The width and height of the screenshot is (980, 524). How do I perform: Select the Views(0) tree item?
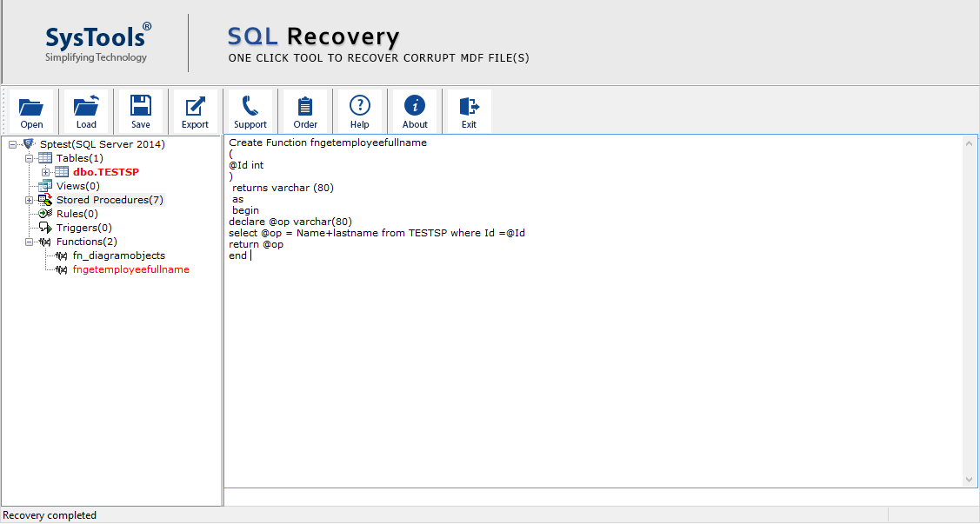coord(78,186)
